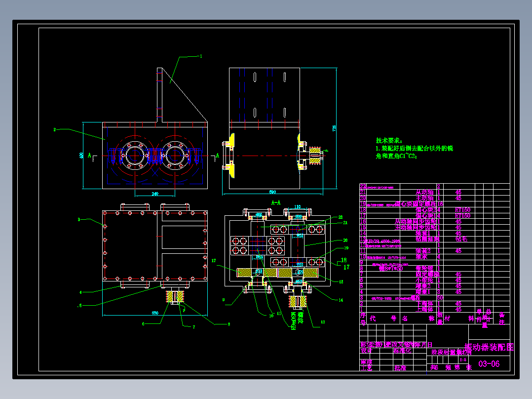Screen dimensions: 532x399
Task: Select 偏心块2 in the parts list
Action: pyautogui.click(x=426, y=210)
